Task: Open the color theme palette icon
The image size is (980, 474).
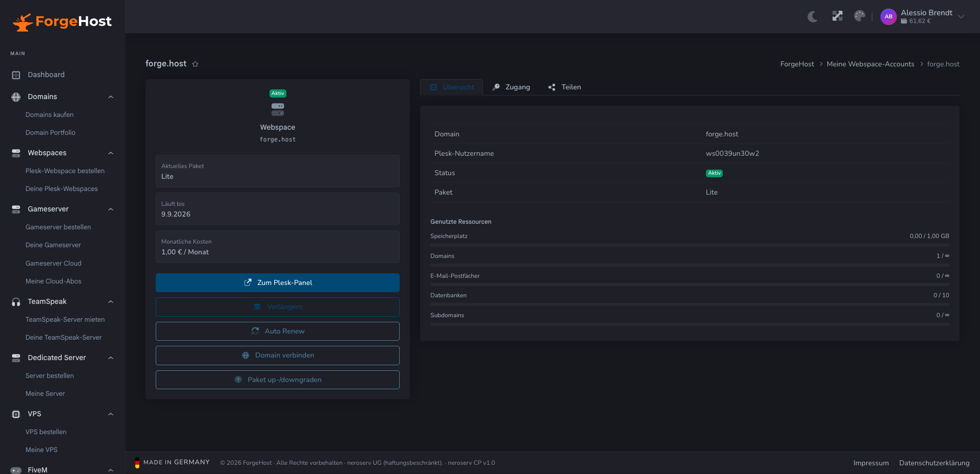Action: (x=860, y=16)
